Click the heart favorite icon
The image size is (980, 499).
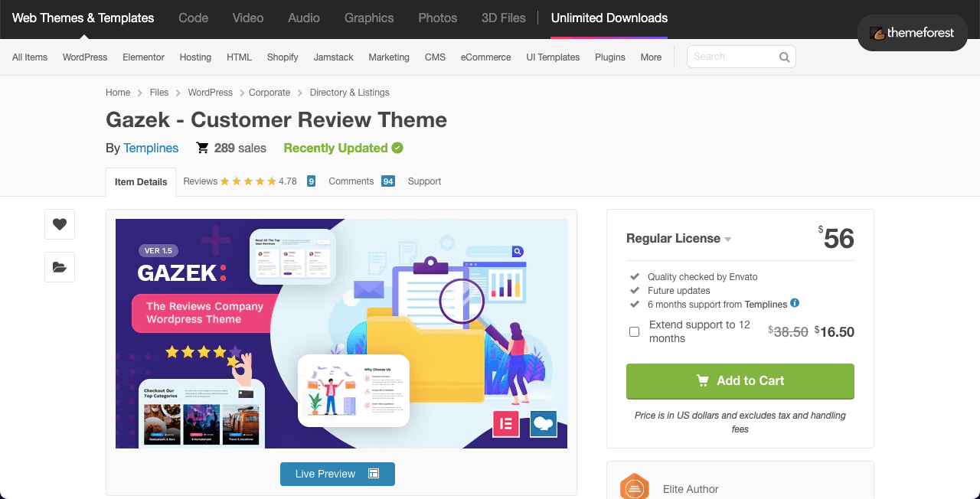(x=60, y=224)
